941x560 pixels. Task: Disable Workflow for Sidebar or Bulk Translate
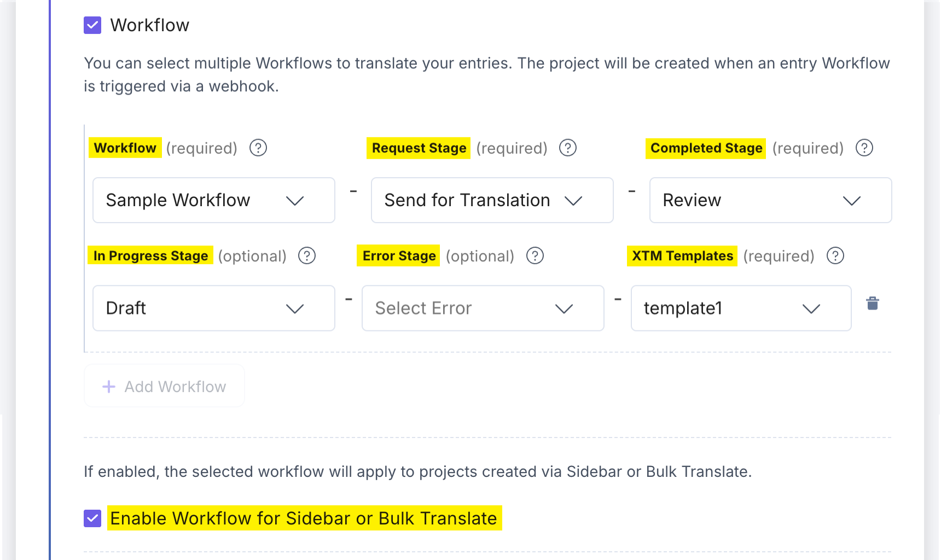pos(92,518)
